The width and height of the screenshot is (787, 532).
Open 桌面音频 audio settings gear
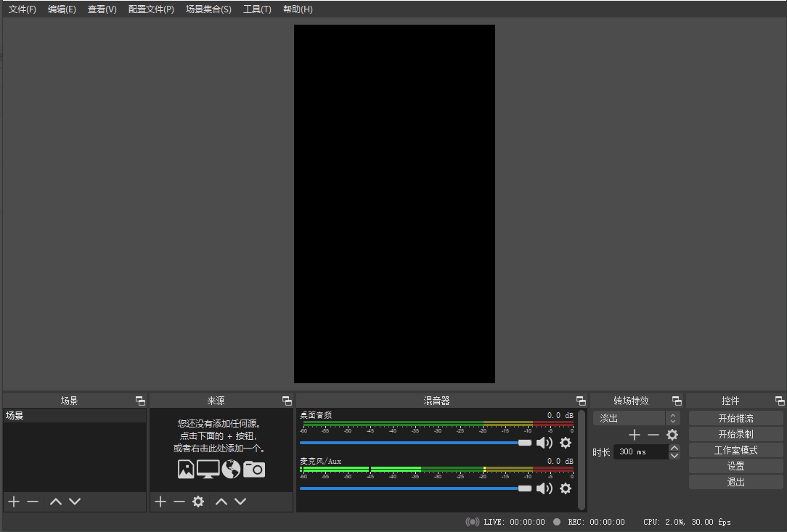point(566,443)
